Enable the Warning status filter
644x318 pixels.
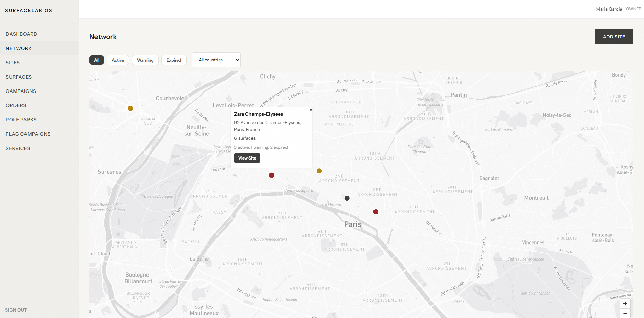pyautogui.click(x=145, y=60)
